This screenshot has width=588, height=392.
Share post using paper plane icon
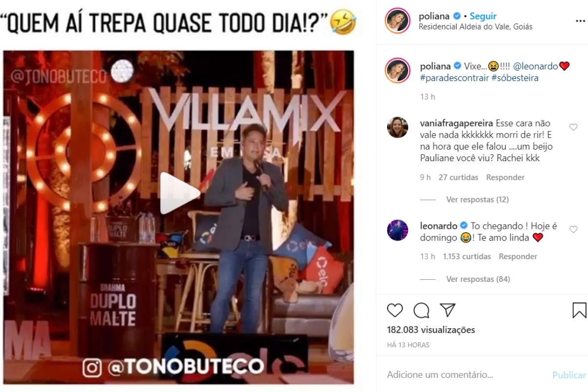click(447, 310)
